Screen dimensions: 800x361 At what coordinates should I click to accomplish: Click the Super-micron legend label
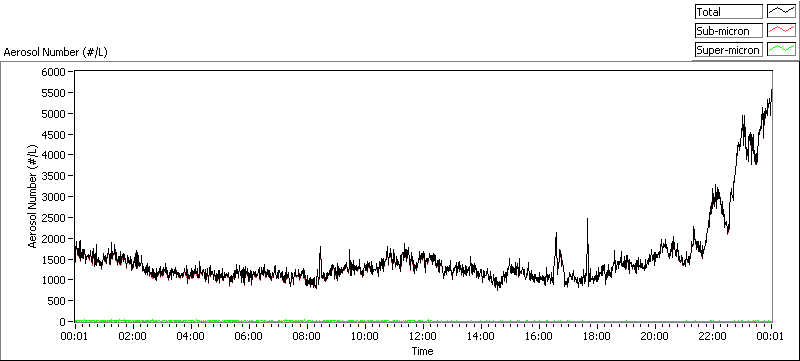pos(729,49)
